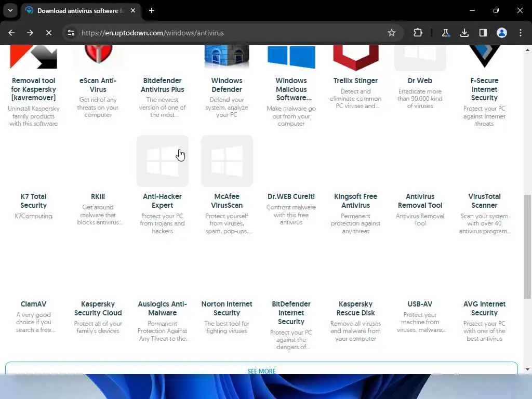Open the Dr.WEB CureIt! title link
532x399 pixels.
point(291,196)
